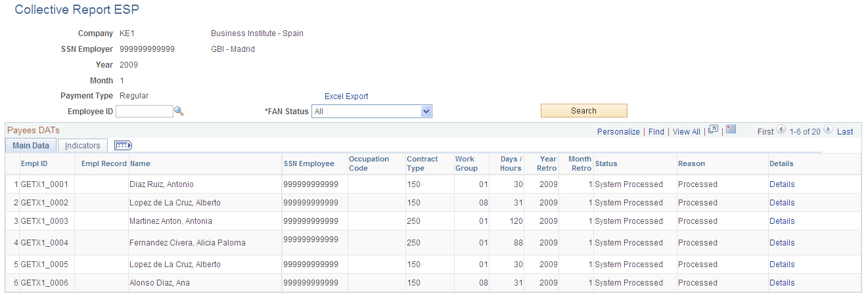Open Details for Diaz Ruiz, Antonio

782,184
